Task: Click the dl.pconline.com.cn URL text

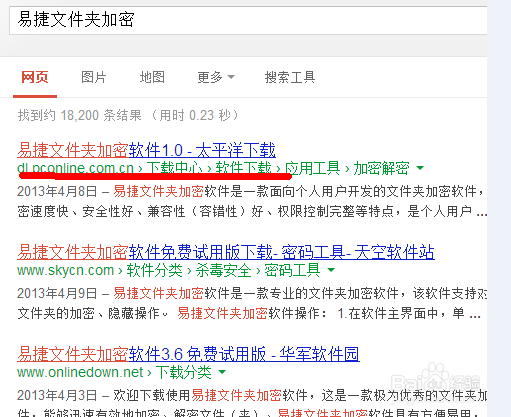Action: click(x=76, y=168)
